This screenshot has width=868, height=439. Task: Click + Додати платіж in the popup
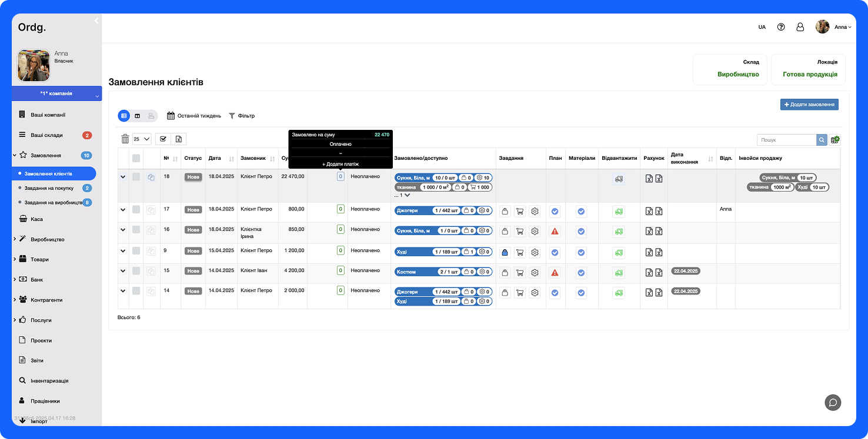[x=340, y=164]
